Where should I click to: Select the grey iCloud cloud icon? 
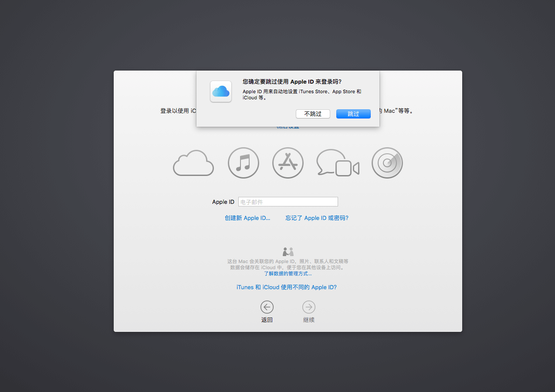[x=193, y=163]
